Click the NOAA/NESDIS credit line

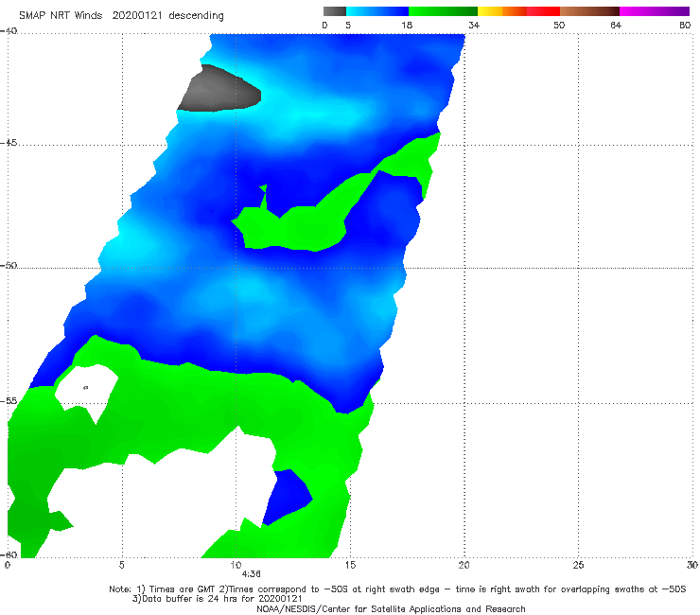tap(391, 608)
